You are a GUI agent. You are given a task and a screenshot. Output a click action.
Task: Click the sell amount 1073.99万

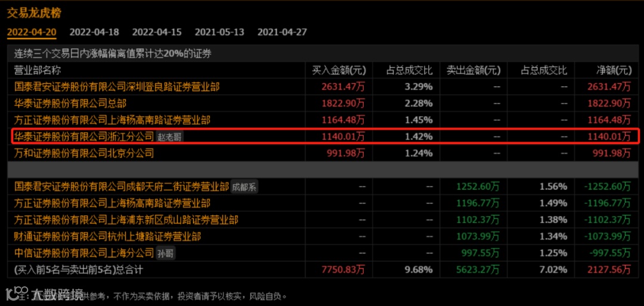point(478,237)
